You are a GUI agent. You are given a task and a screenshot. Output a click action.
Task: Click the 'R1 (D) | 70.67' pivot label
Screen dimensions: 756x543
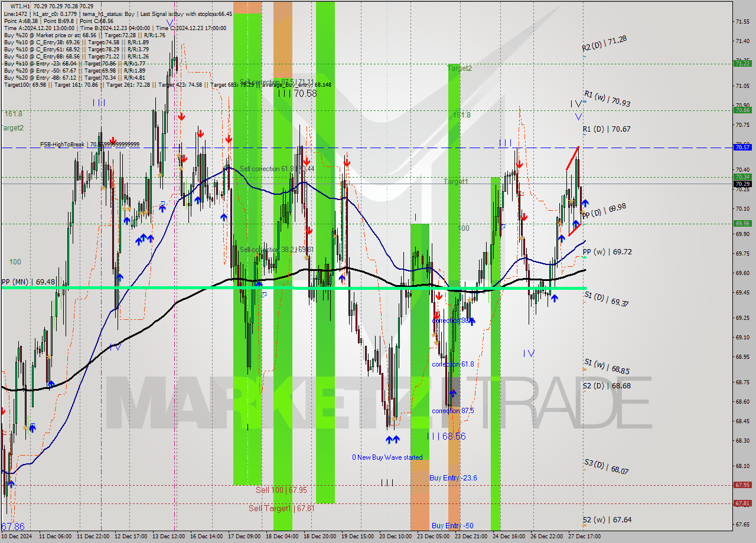[607, 129]
